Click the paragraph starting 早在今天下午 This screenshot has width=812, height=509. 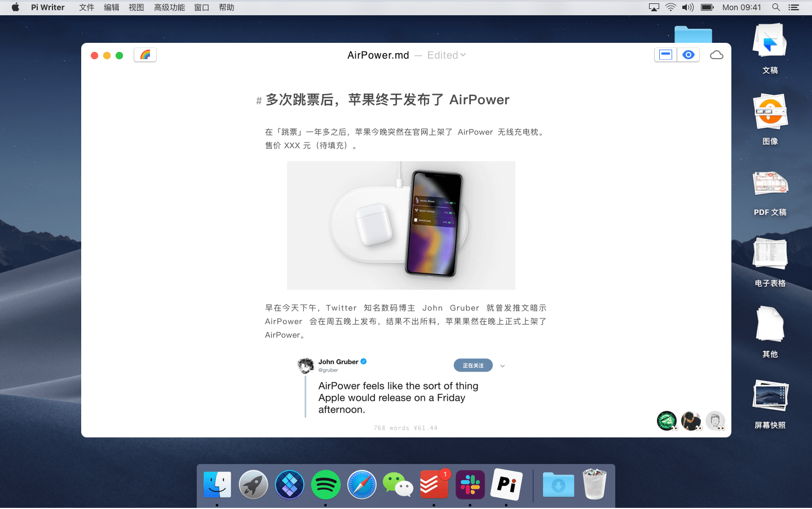(406, 321)
